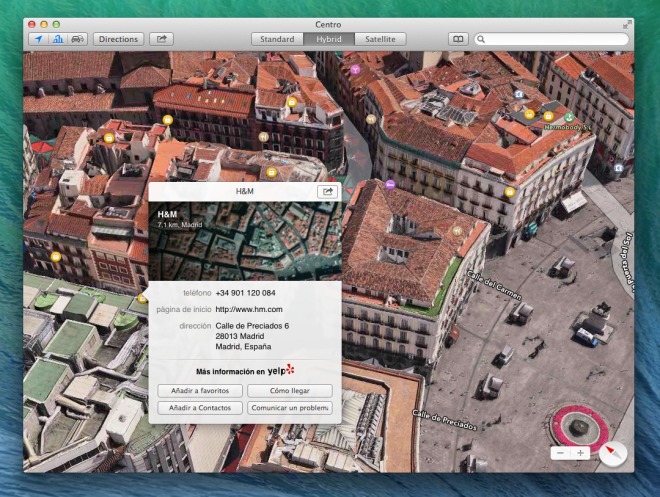Click the 28013 Madrid postal code line
Screen dimensions: 660x497
(240, 336)
